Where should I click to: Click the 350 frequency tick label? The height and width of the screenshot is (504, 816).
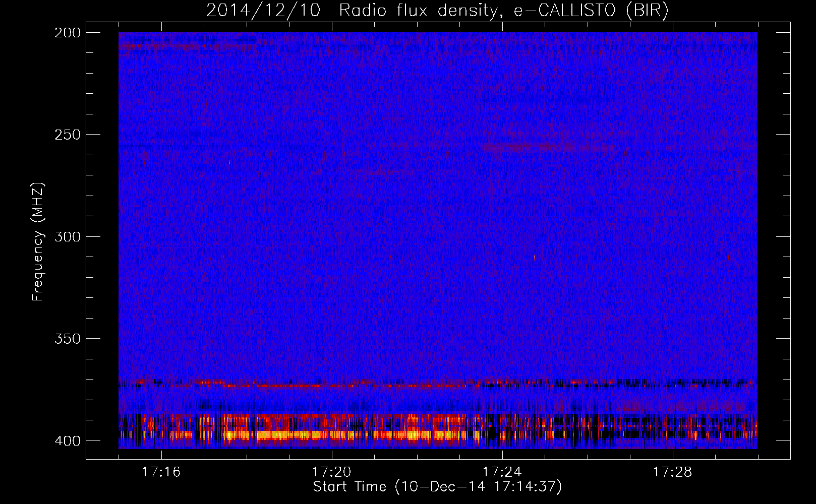(x=67, y=339)
